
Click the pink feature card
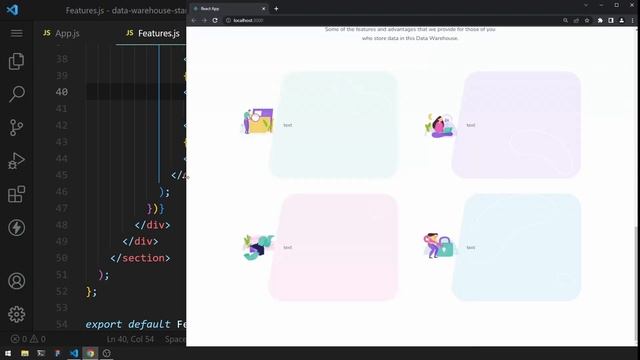[333, 247]
